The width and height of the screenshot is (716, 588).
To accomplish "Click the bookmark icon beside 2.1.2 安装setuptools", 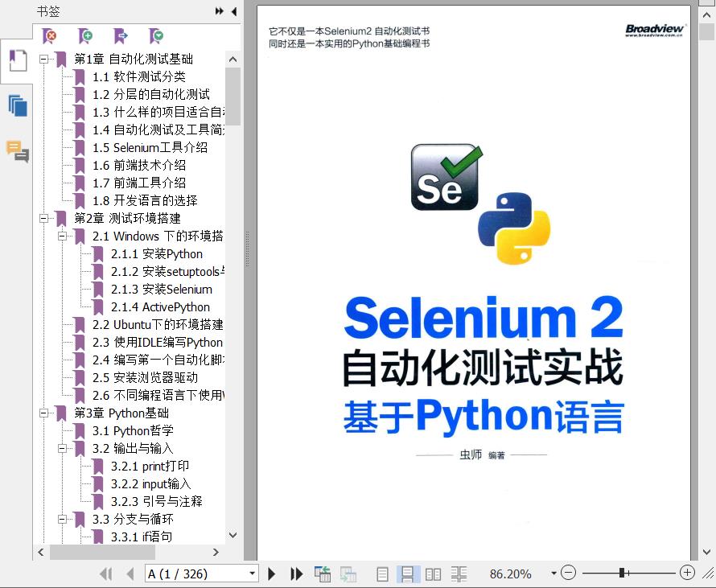I will [97, 272].
